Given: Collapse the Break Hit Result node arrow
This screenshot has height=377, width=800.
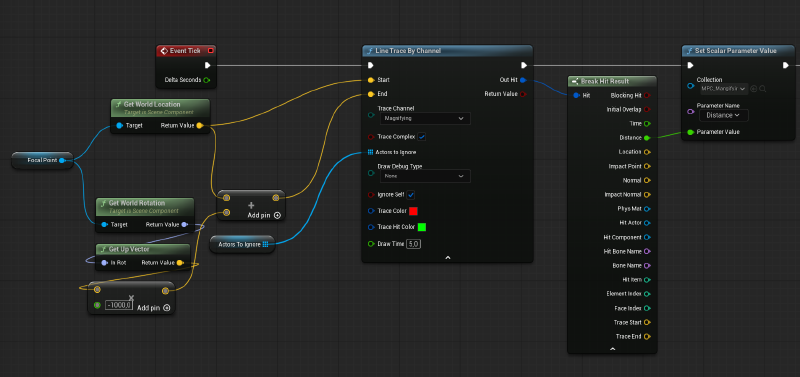Looking at the screenshot, I should click(612, 349).
